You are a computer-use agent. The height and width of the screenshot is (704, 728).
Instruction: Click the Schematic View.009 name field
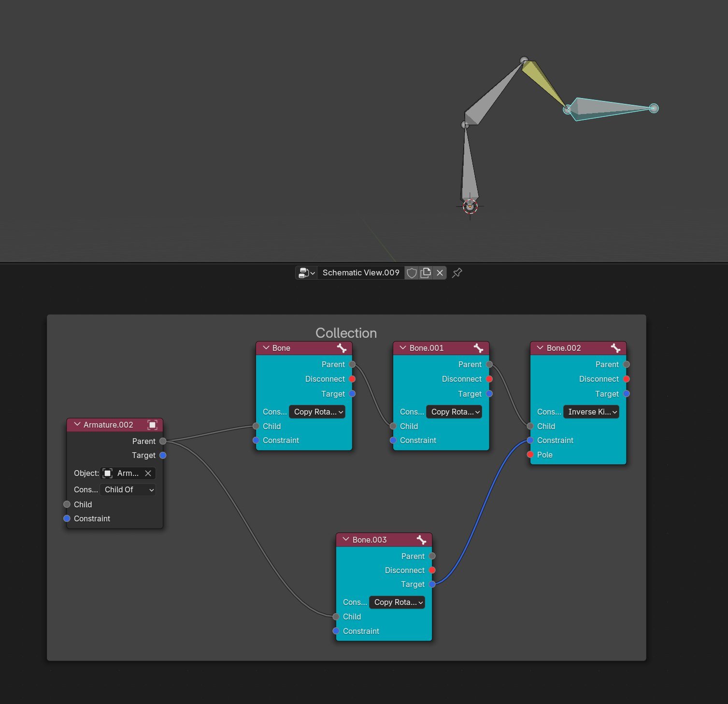[x=360, y=273]
